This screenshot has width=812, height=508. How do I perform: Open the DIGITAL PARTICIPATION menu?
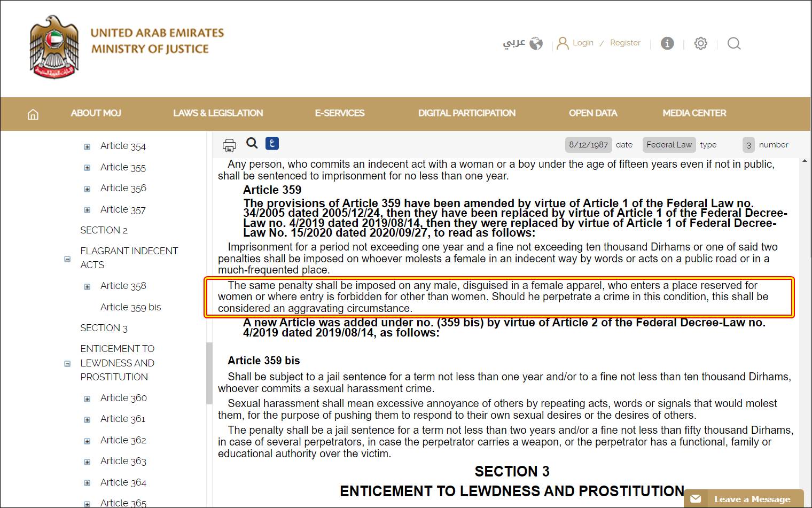click(x=467, y=113)
